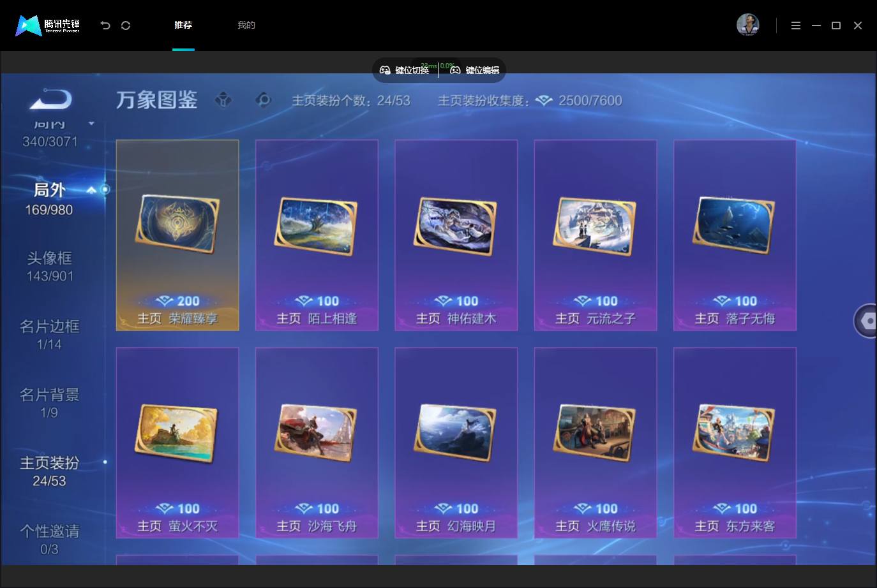Viewport: 877px width, 588px height.
Task: Click the 340/3071 count in sidebar
Action: (x=50, y=142)
